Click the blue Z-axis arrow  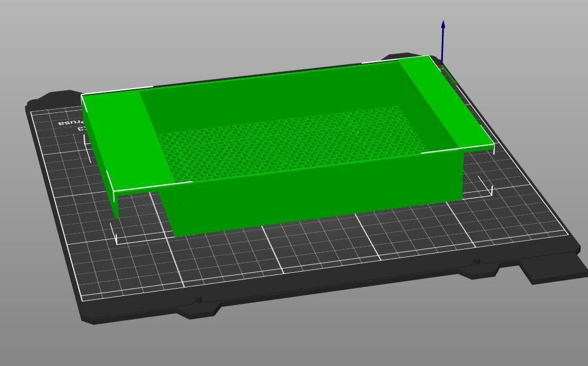[443, 42]
